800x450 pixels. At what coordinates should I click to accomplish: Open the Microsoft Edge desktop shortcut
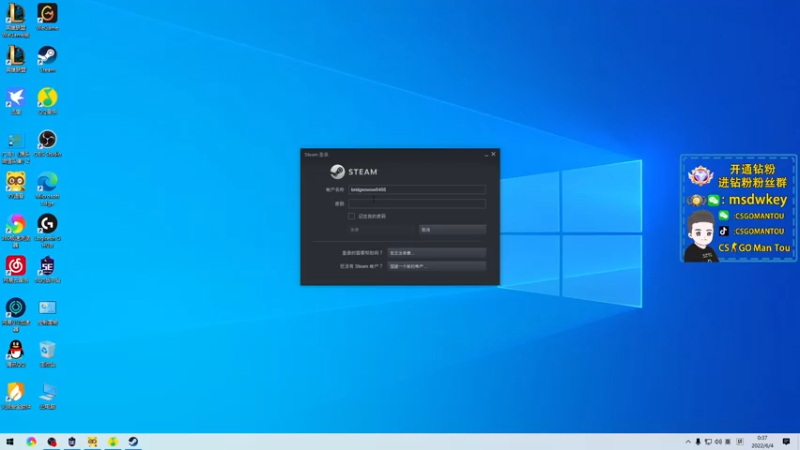(x=47, y=189)
